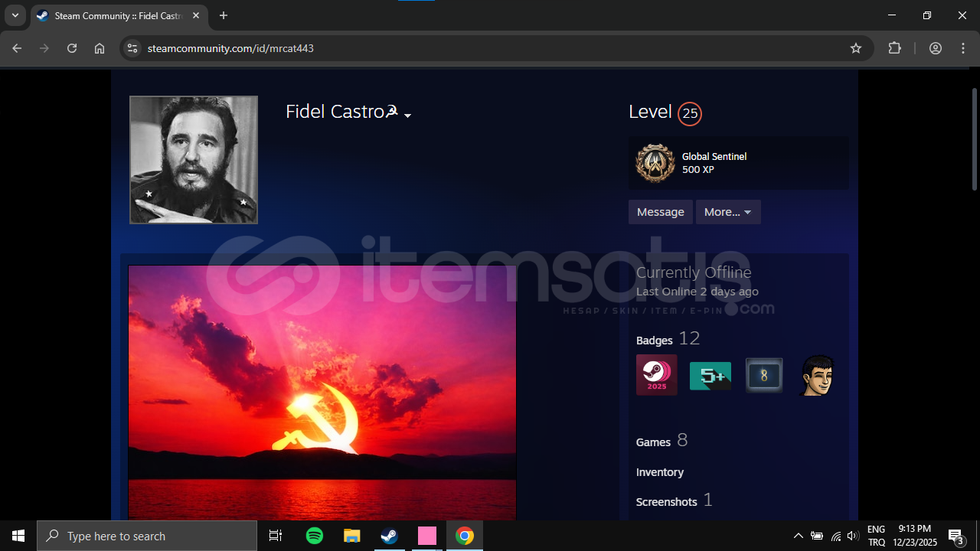Select the cartoon face badge icon
This screenshot has width=980, height=551.
(817, 376)
